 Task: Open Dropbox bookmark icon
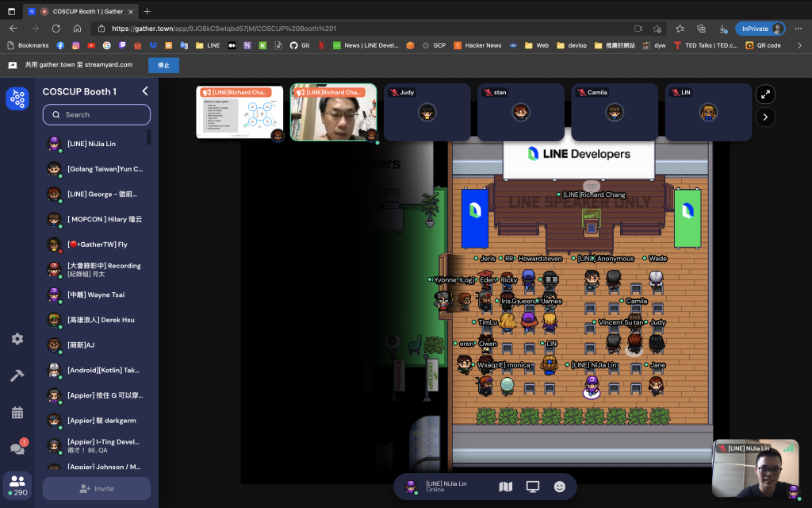(153, 45)
